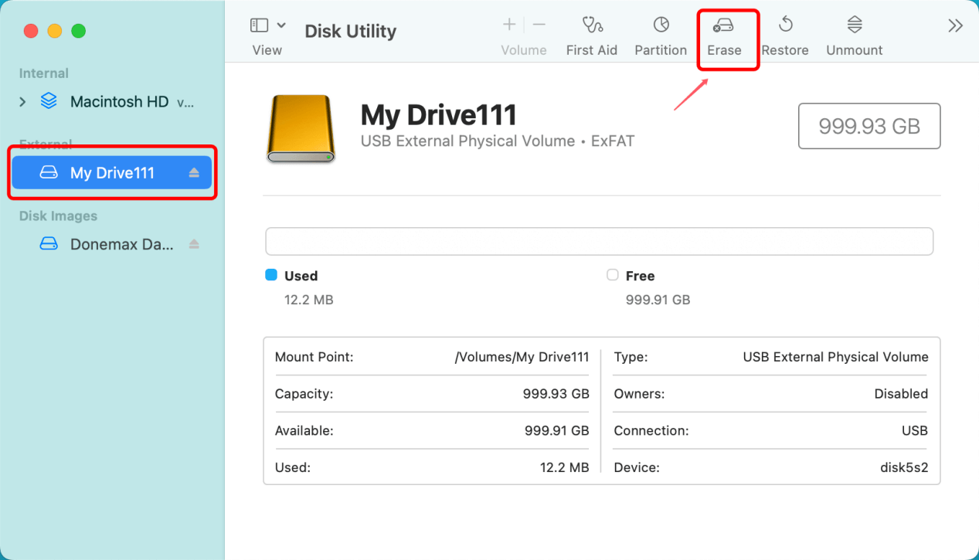Select Macintosh HD in the sidebar
Image resolution: width=979 pixels, height=560 pixels.
pyautogui.click(x=119, y=102)
